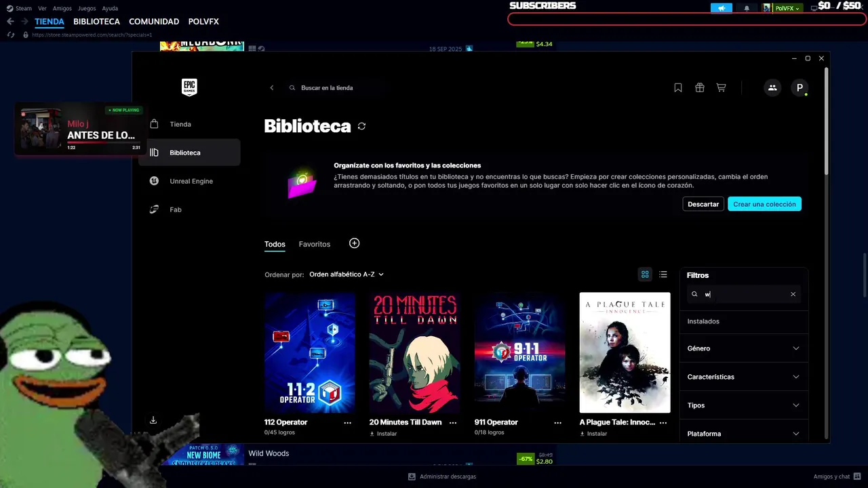868x488 pixels.
Task: Open Steam notifications bell
Action: click(747, 8)
